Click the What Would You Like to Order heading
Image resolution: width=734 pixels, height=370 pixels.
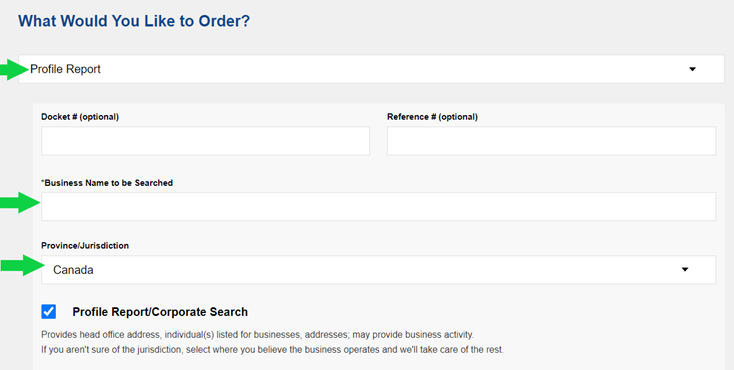coord(134,21)
